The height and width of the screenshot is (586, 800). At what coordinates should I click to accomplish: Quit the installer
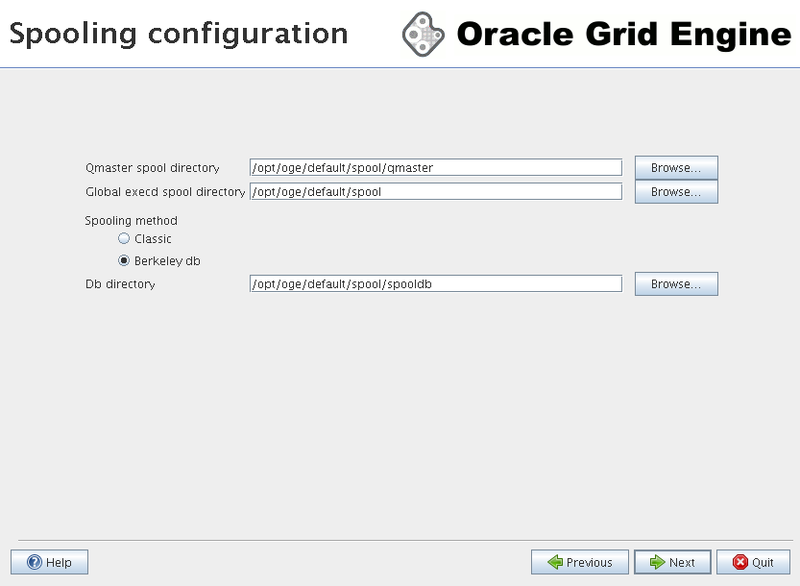click(x=753, y=562)
